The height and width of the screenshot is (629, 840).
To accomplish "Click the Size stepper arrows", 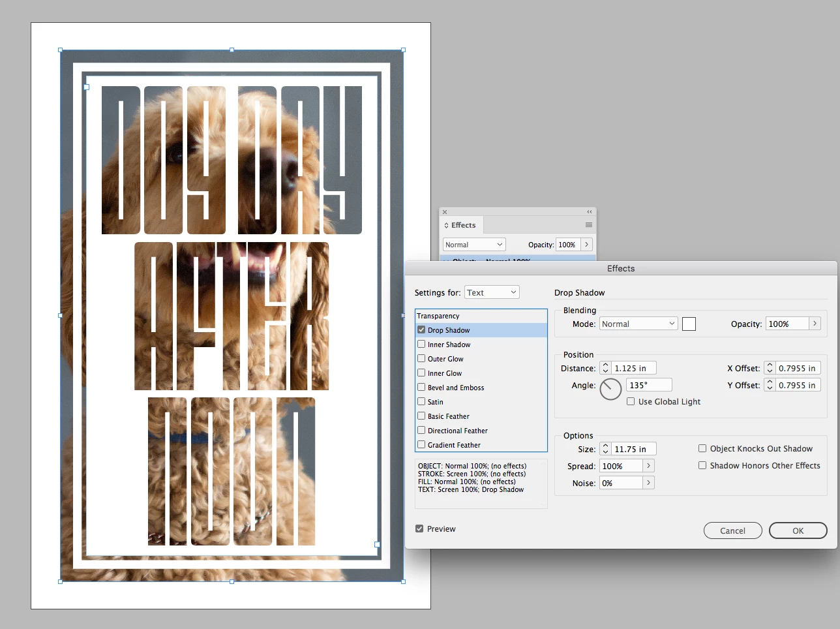I will click(605, 450).
